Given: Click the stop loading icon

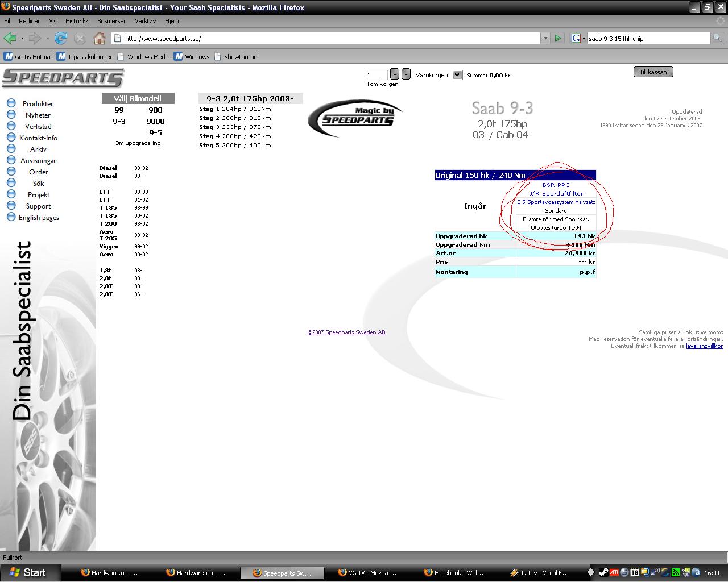Looking at the screenshot, I should 80,38.
